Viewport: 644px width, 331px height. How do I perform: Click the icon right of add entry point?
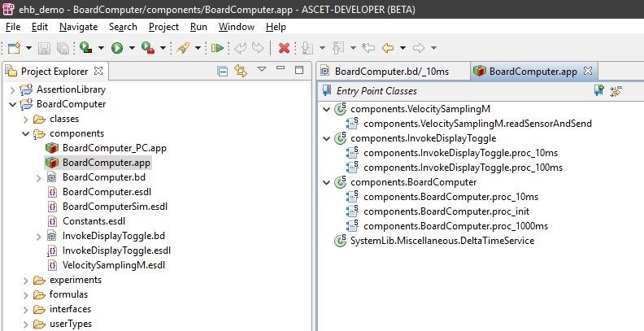coord(616,91)
